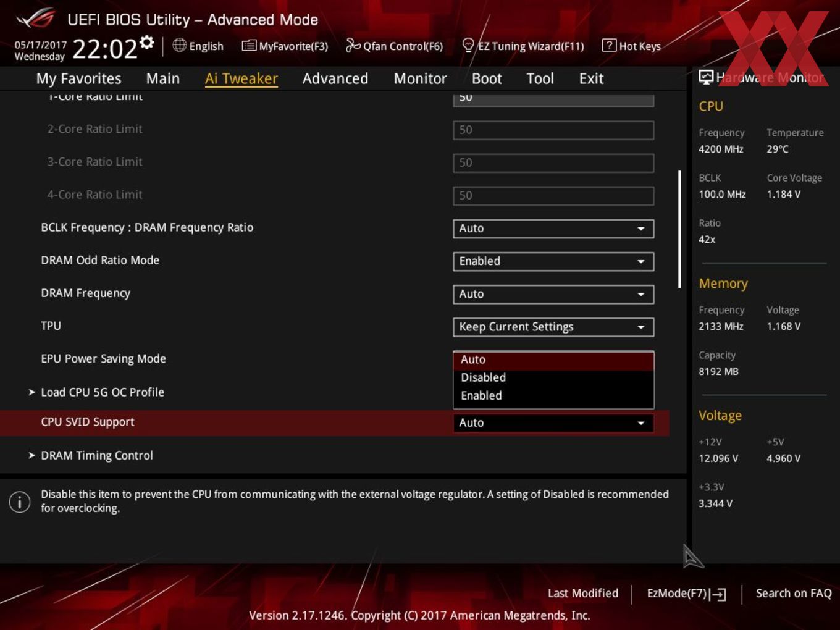This screenshot has width=840, height=630.
Task: Click the memory voltage 1.168 V
Action: (x=783, y=326)
